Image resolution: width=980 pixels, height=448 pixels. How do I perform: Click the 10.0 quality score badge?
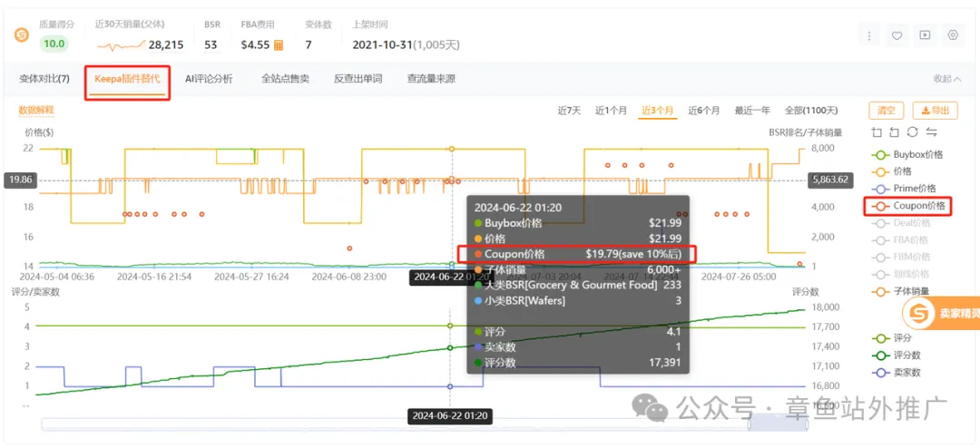pyautogui.click(x=54, y=44)
